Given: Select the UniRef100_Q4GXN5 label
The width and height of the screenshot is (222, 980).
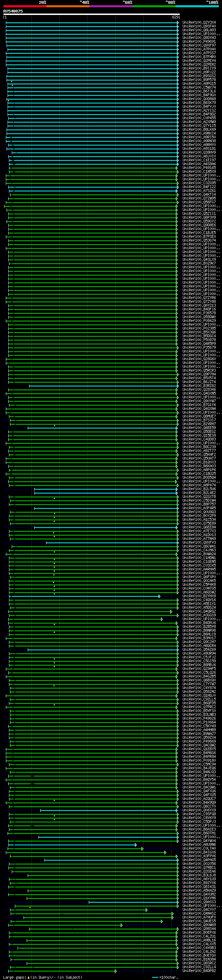Looking at the screenshot, I should tap(199, 394).
